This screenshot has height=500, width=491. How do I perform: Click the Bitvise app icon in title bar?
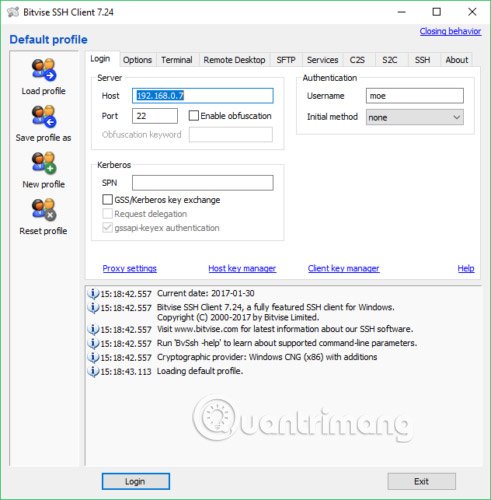tap(13, 12)
